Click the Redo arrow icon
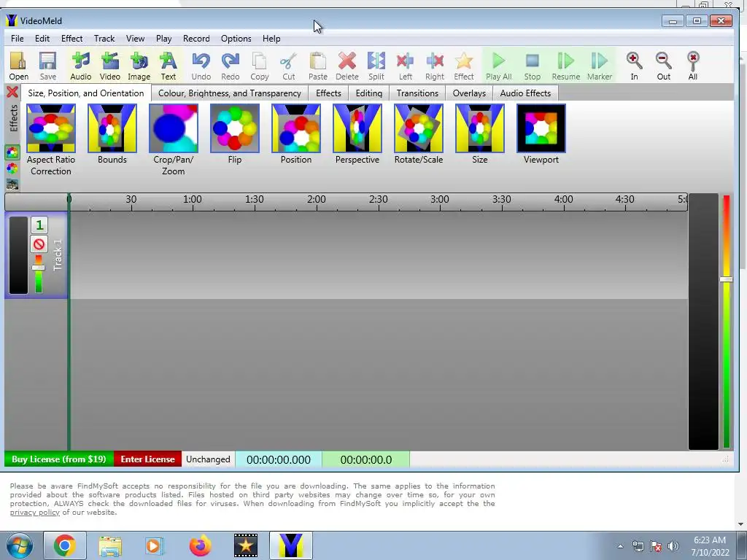Screen dimensions: 747x560 (x=230, y=66)
